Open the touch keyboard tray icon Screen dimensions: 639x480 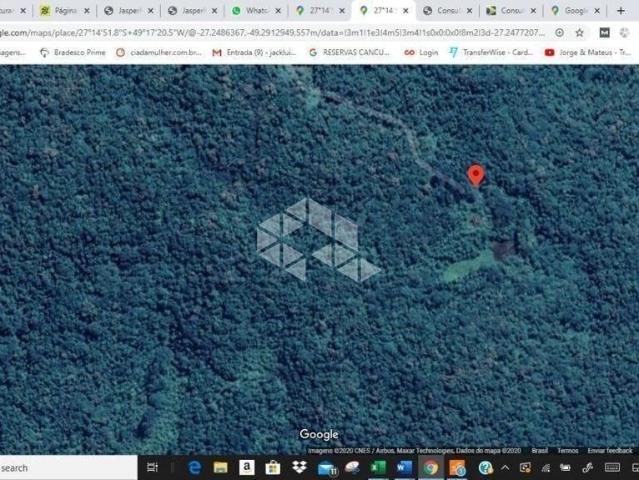(x=613, y=468)
